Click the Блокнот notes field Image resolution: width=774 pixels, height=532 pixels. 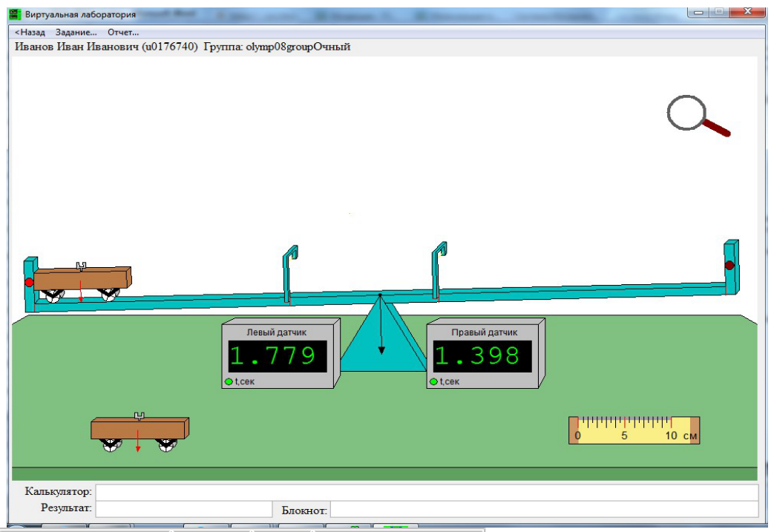point(545,509)
